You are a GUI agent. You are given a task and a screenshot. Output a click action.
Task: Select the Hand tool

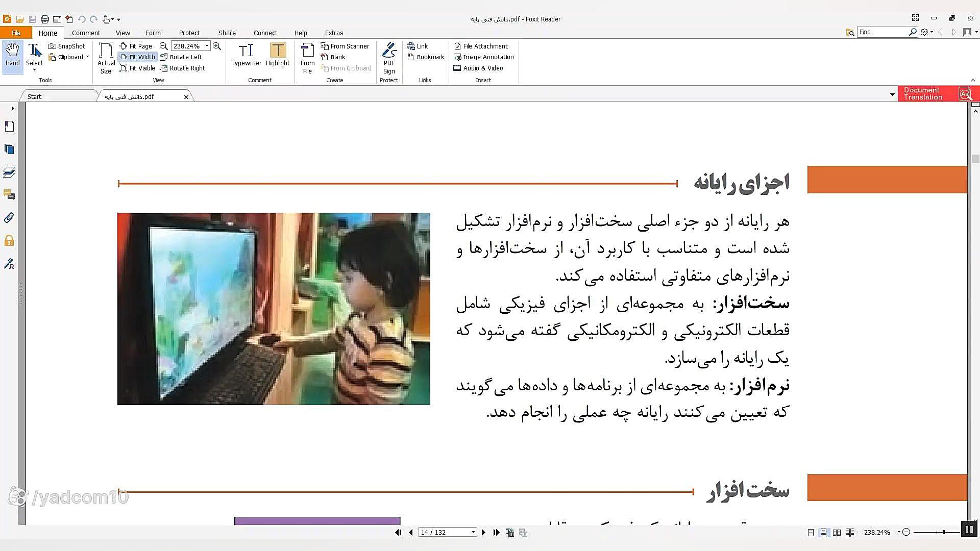(12, 55)
